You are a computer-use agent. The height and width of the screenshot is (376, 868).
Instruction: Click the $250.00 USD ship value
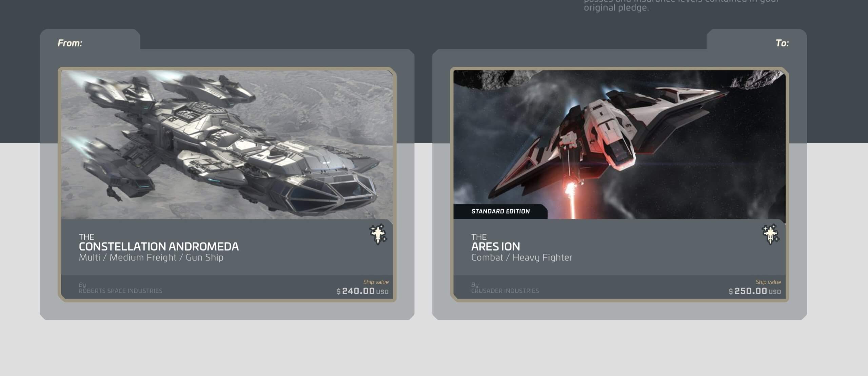point(754,291)
